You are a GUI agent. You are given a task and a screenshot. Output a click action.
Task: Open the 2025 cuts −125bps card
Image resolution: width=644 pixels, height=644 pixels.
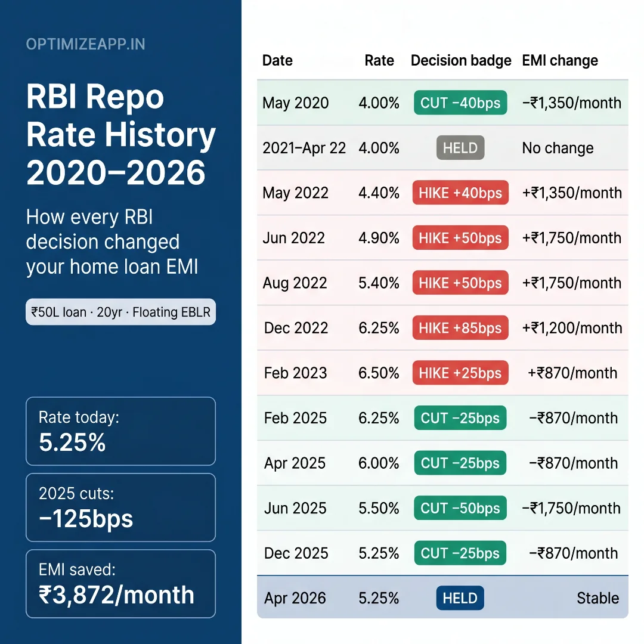point(120,507)
